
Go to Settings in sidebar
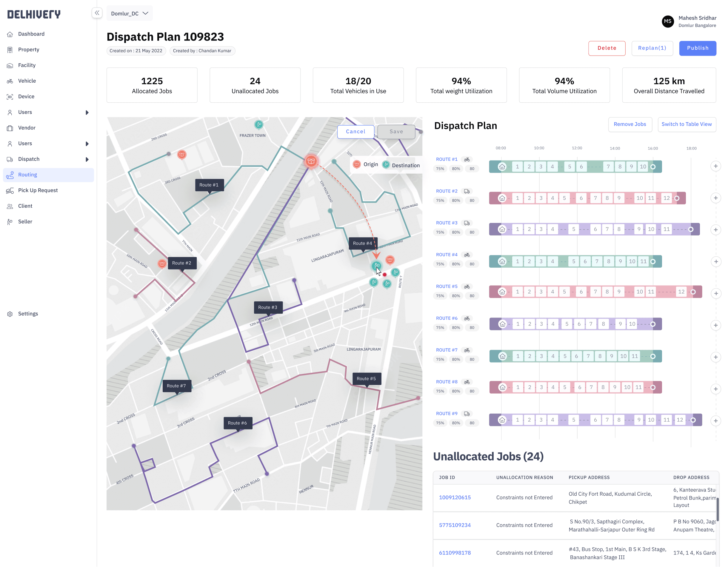pyautogui.click(x=28, y=314)
